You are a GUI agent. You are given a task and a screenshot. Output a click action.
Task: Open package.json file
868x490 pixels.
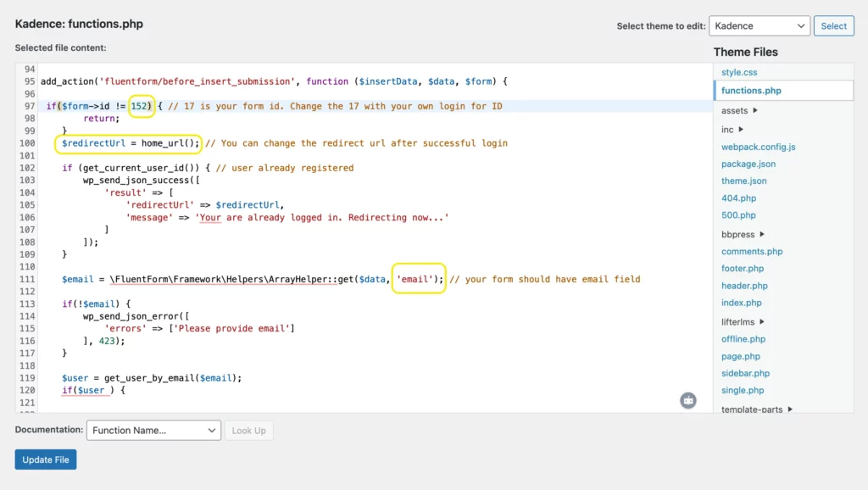coord(748,164)
